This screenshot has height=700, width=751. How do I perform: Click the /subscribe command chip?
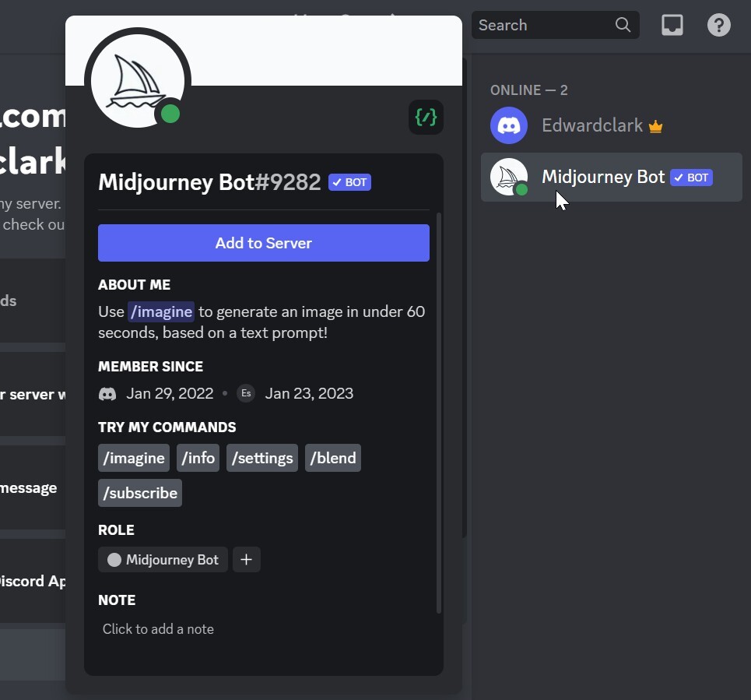pos(140,493)
